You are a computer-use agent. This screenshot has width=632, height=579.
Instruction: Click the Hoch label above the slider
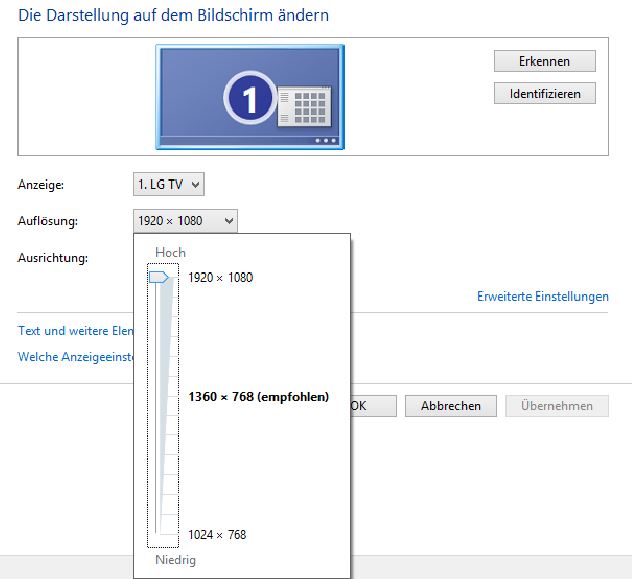tap(170, 253)
